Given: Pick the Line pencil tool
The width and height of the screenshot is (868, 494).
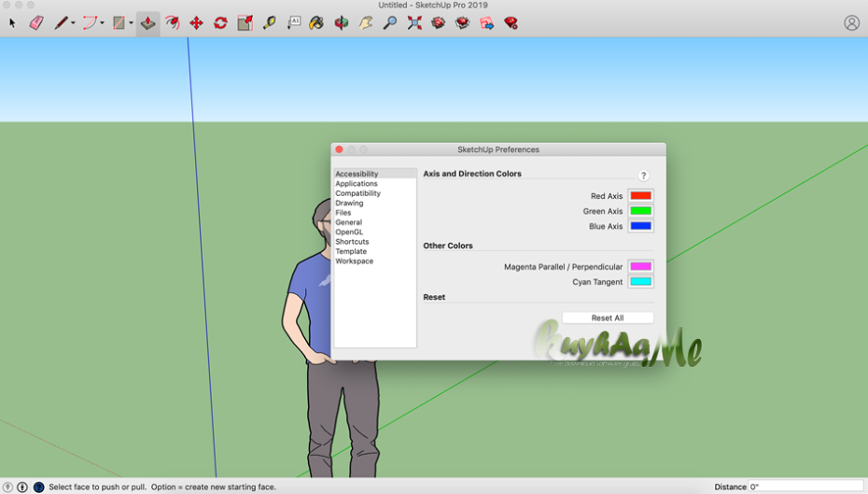Looking at the screenshot, I should pyautogui.click(x=61, y=22).
